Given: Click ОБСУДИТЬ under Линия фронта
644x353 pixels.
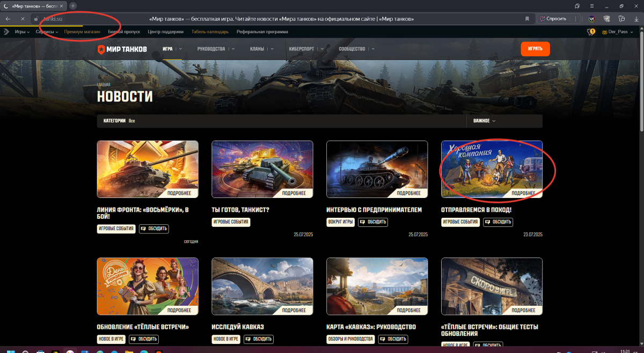Looking at the screenshot, I should pos(153,229).
